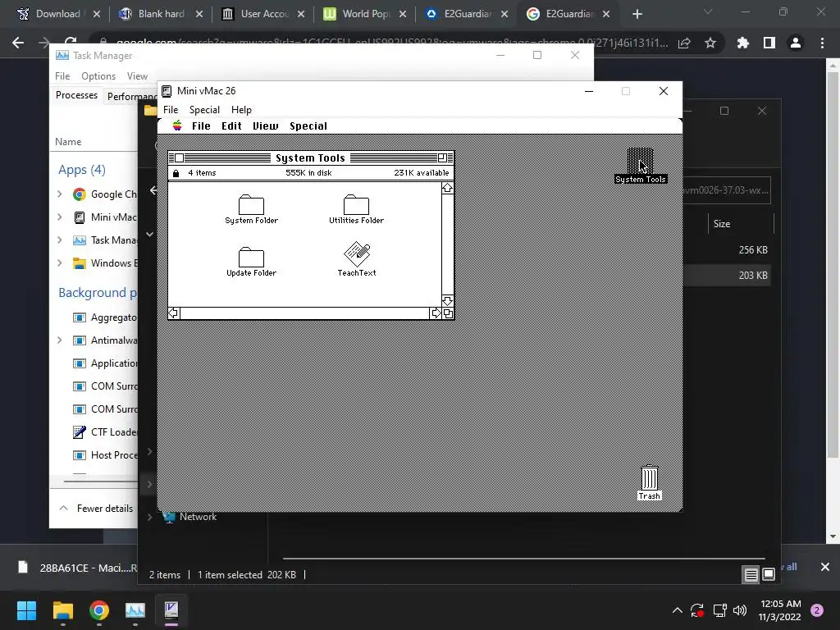Viewport: 840px width, 630px height.
Task: Switch to the World Pop browser tab
Action: tap(364, 14)
